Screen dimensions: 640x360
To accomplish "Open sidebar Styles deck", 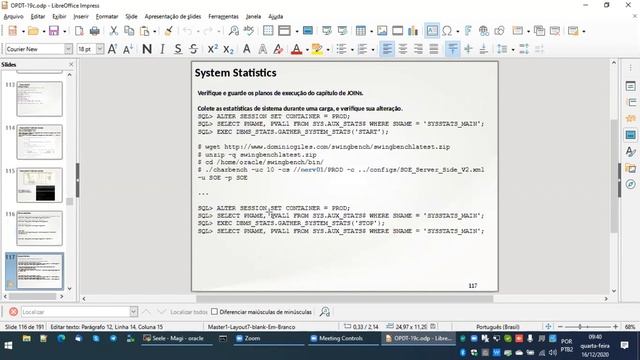I will tap(630, 151).
